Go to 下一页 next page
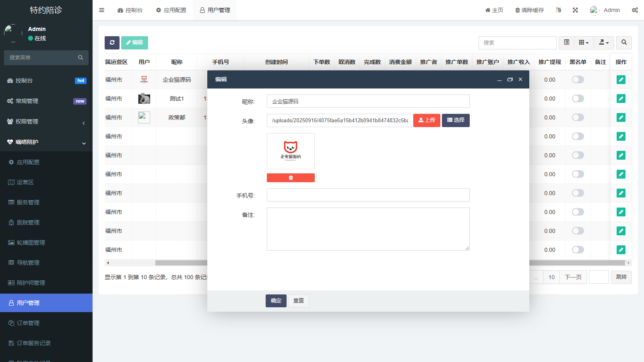 573,277
